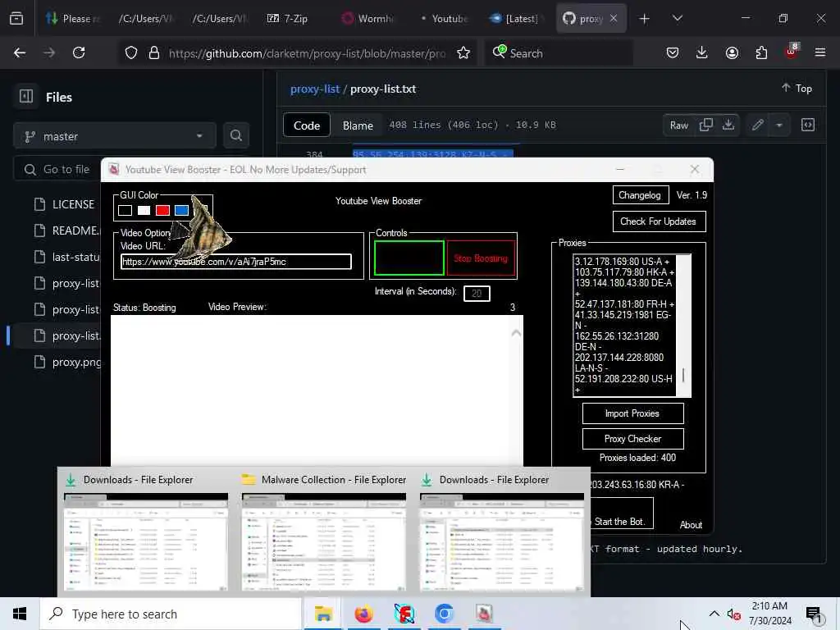
Task: Click the green Controls start button
Action: 409,258
